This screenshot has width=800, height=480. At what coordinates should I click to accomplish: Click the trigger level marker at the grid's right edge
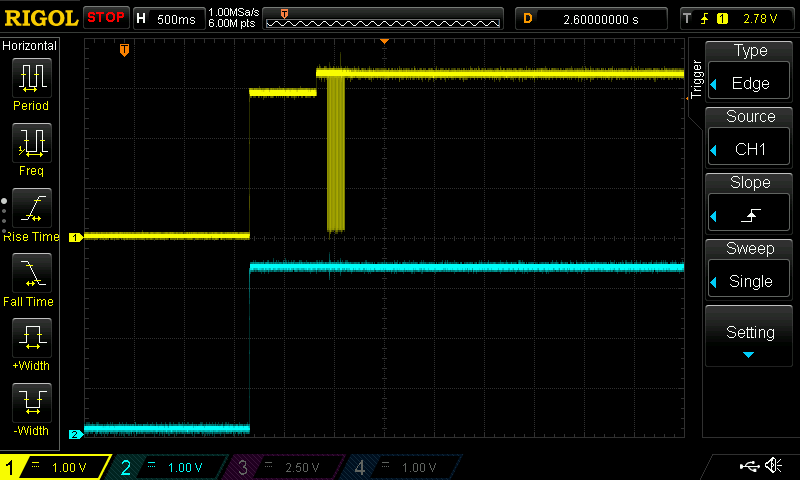[687, 98]
